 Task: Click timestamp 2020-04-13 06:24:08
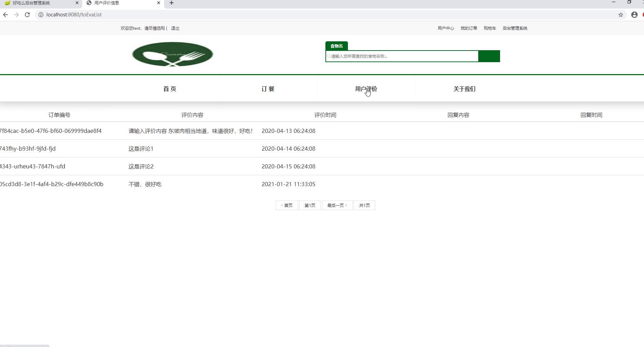[x=289, y=131]
